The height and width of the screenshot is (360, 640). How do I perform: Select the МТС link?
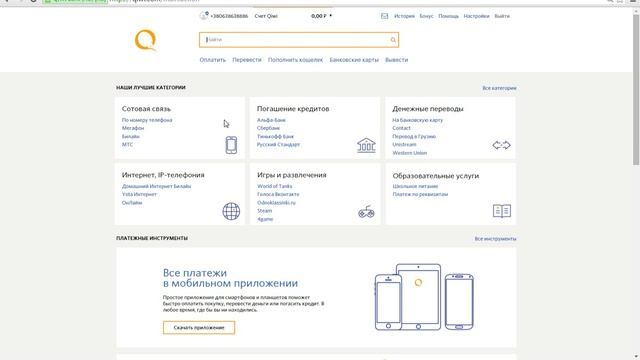pos(127,144)
